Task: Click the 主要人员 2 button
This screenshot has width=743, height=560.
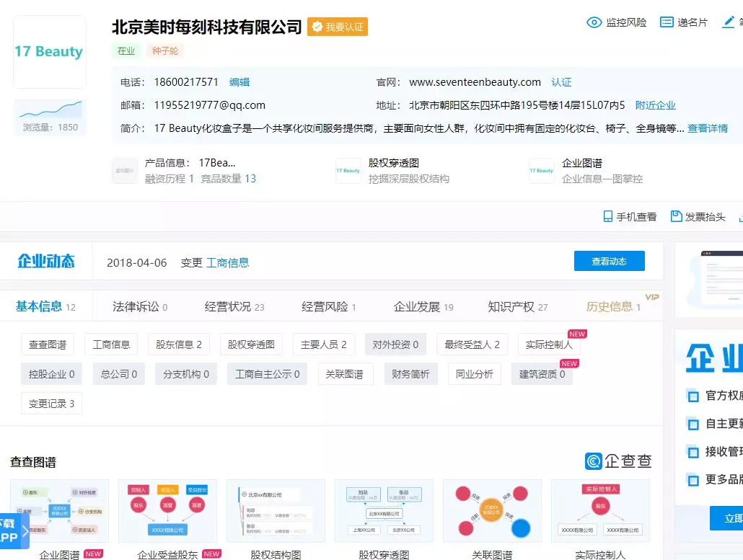Action: pos(324,345)
